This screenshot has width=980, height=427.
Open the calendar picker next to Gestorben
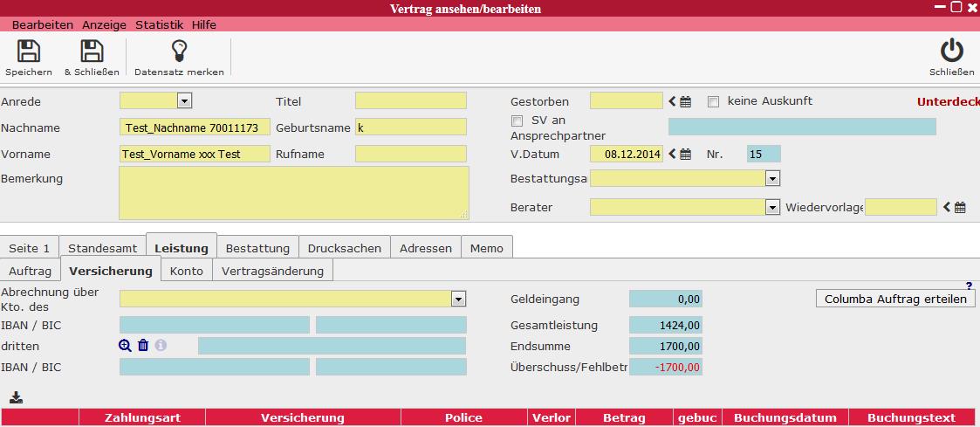coord(686,102)
